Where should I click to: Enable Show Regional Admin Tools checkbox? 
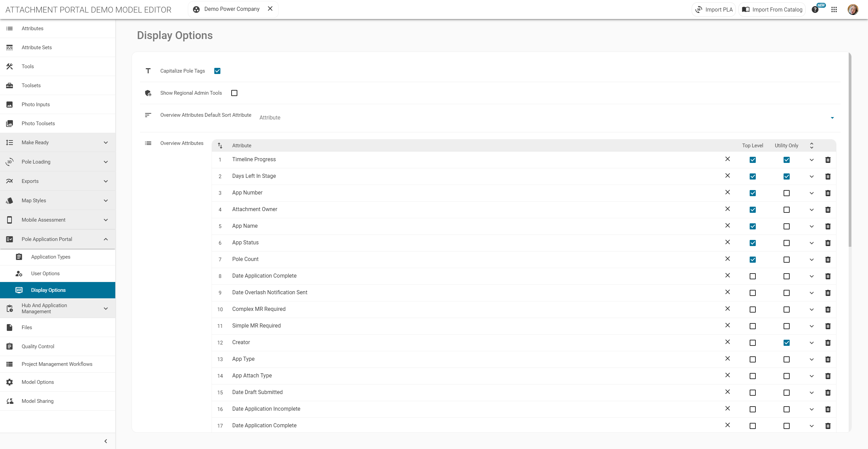coord(234,93)
